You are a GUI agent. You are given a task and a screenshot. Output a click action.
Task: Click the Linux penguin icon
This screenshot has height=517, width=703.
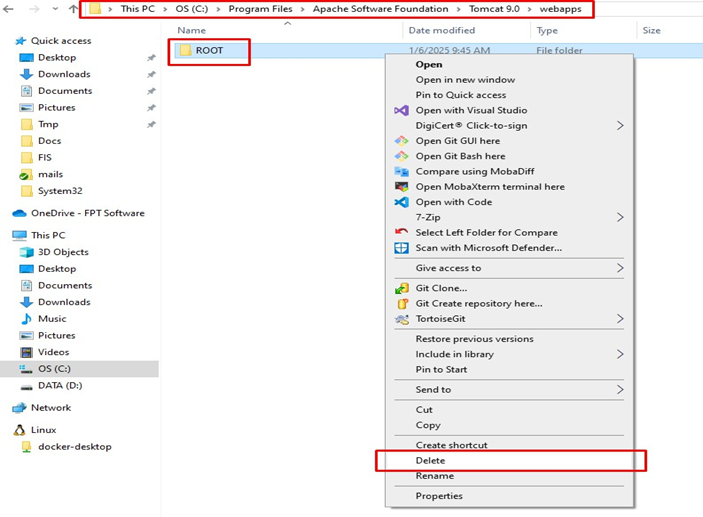pos(19,430)
